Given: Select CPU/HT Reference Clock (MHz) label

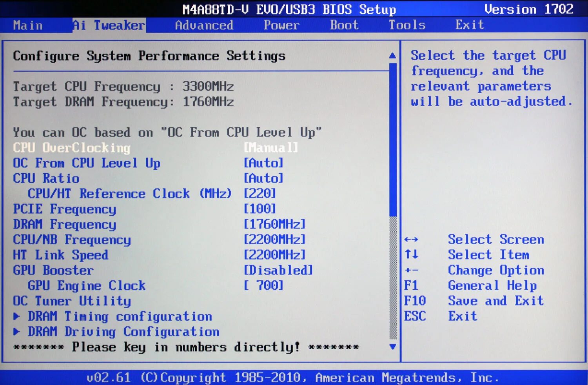Looking at the screenshot, I should (x=129, y=194).
